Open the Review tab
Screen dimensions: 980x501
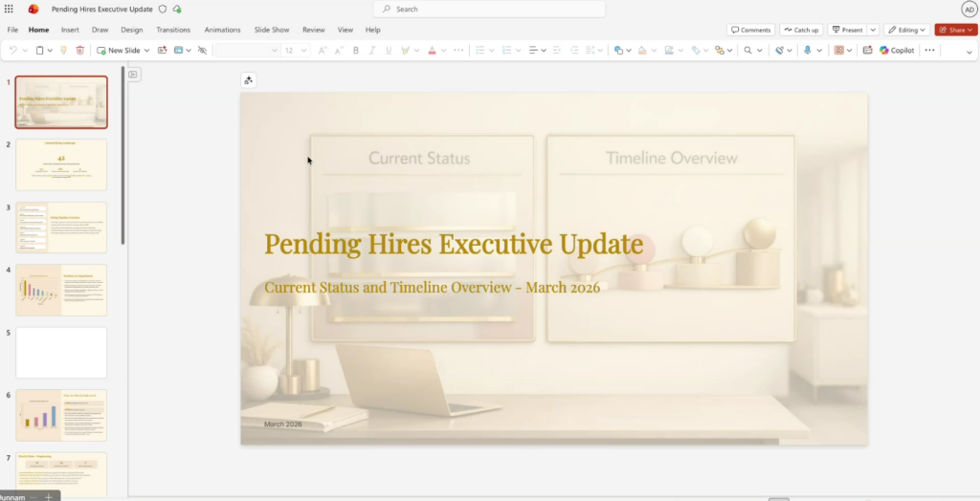click(x=314, y=30)
